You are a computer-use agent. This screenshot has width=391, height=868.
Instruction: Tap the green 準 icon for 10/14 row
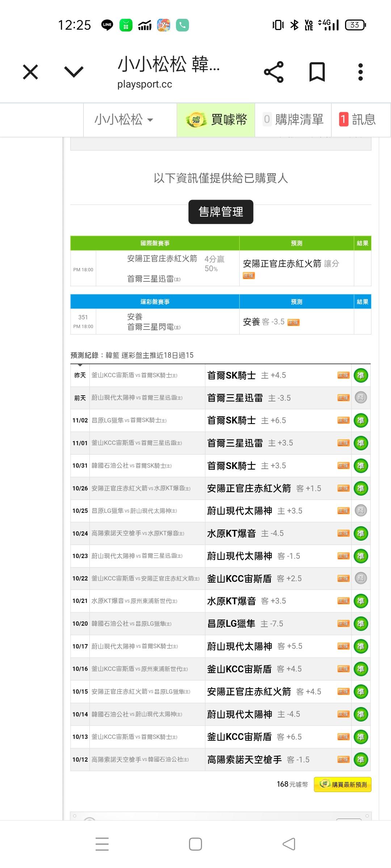pyautogui.click(x=361, y=714)
